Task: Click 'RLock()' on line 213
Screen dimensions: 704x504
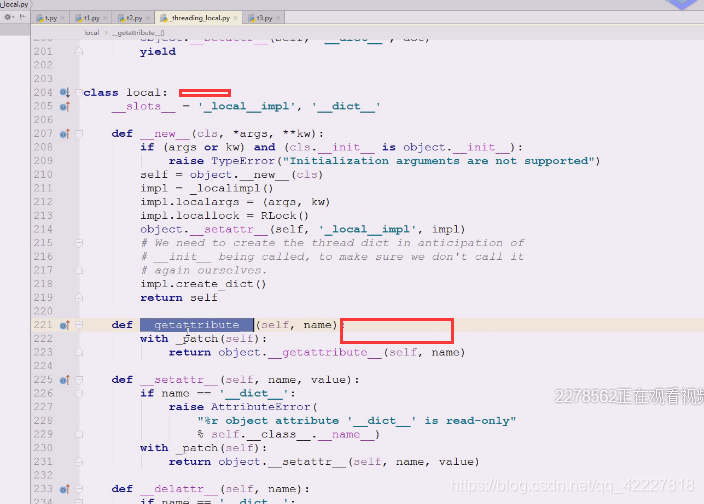Action: pos(285,215)
